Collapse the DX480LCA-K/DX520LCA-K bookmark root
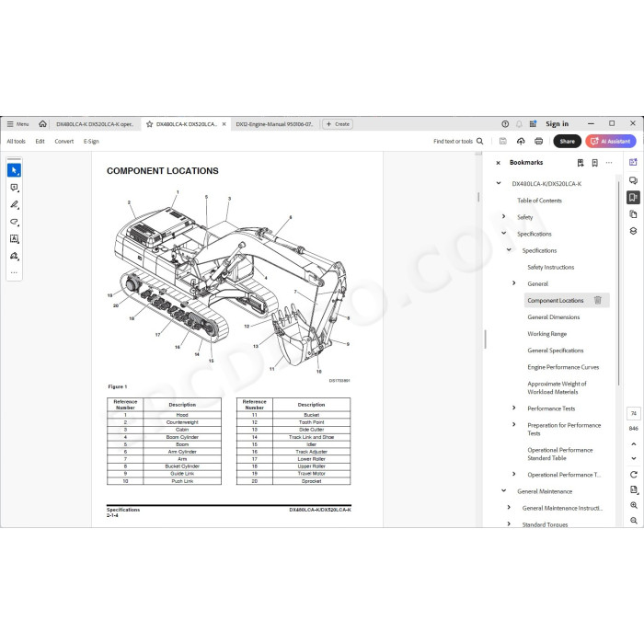This screenshot has height=644, width=644. 499,183
